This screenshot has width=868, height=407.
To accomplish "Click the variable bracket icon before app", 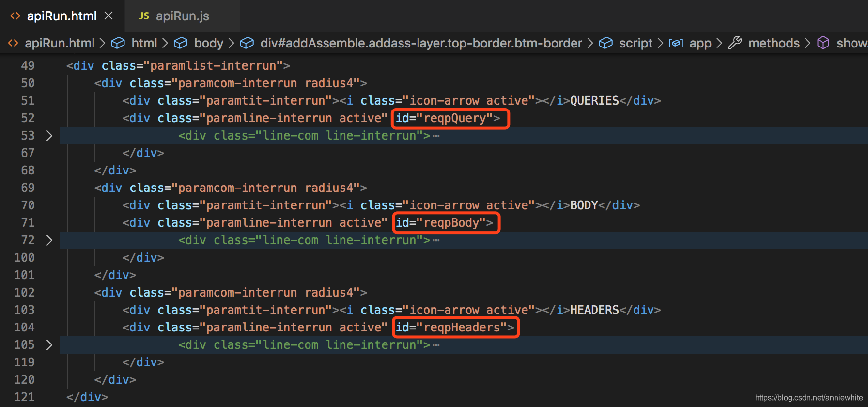I will pos(676,43).
